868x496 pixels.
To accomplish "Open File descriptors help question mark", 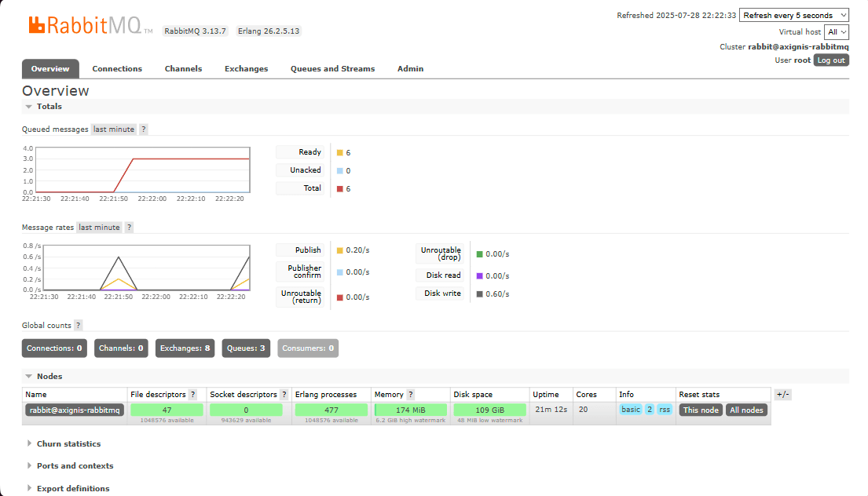I will click(x=192, y=394).
